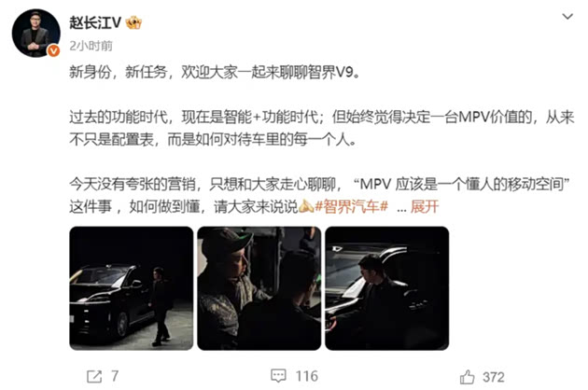Open the #智界汽车# hashtag topic
The height and width of the screenshot is (390, 588).
coord(351,206)
